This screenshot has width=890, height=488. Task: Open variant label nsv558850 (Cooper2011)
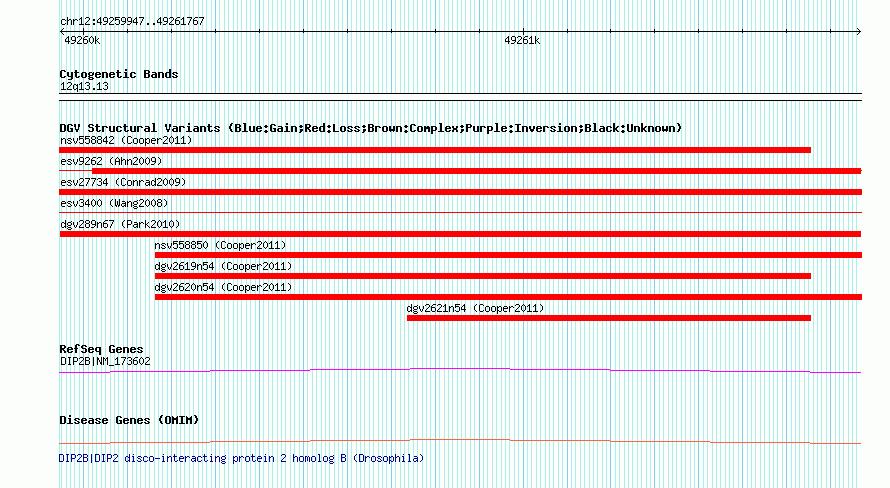(x=220, y=246)
